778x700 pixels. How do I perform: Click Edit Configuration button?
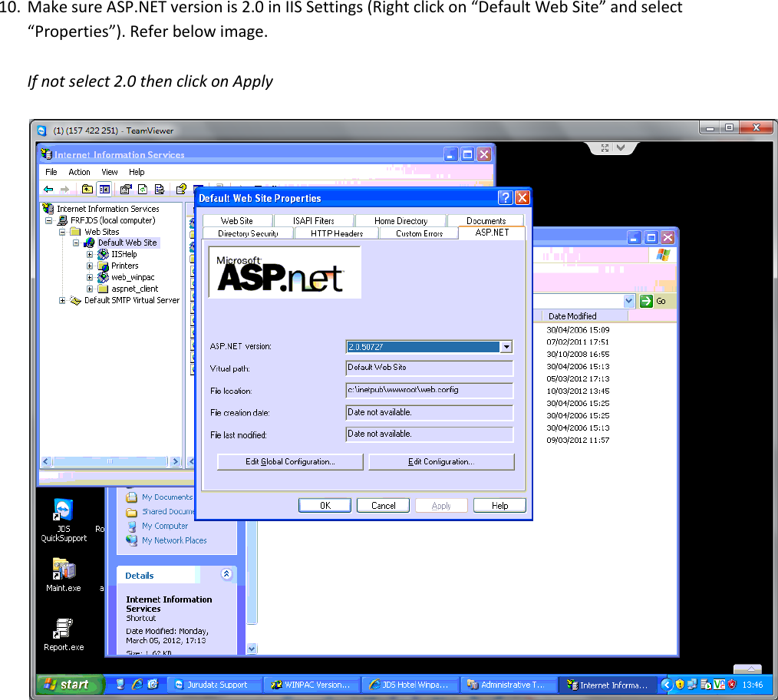point(441,462)
